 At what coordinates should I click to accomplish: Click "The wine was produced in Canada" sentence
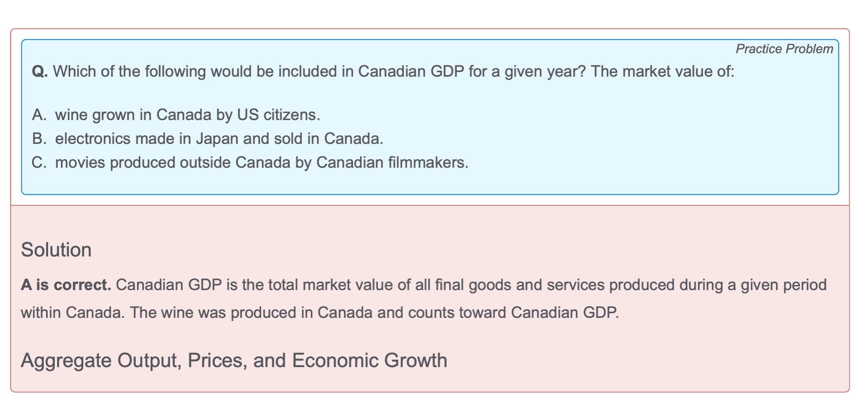tap(251, 313)
